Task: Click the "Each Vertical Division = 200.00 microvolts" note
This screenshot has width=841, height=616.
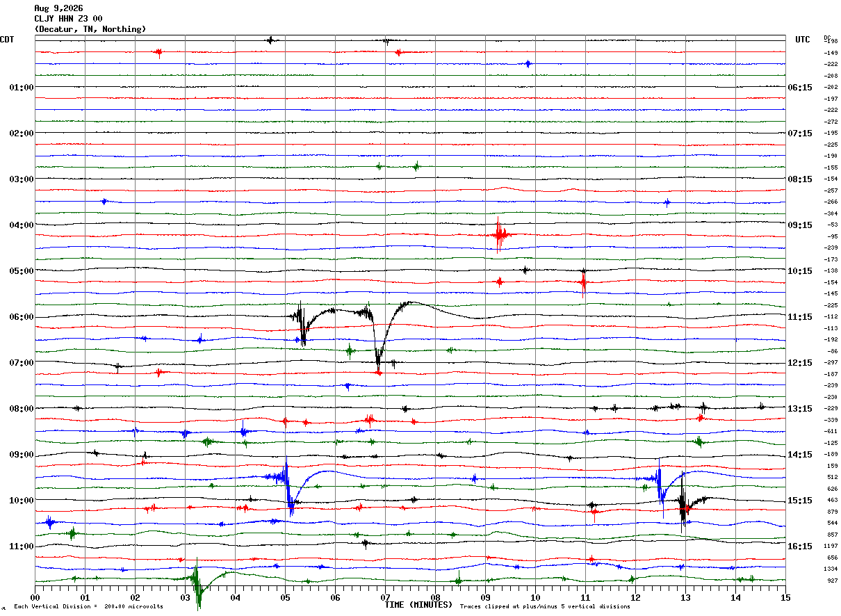Action: (88, 607)
